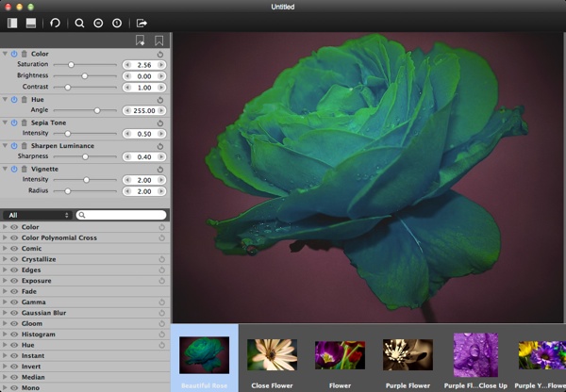Disable the Color filter power toggle
The width and height of the screenshot is (566, 392).
point(14,54)
